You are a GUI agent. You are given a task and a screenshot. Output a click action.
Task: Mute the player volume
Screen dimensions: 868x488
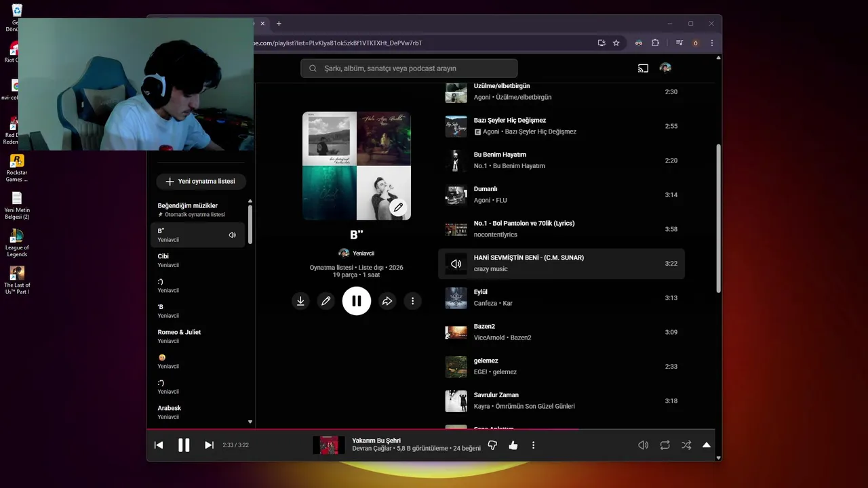pos(643,445)
